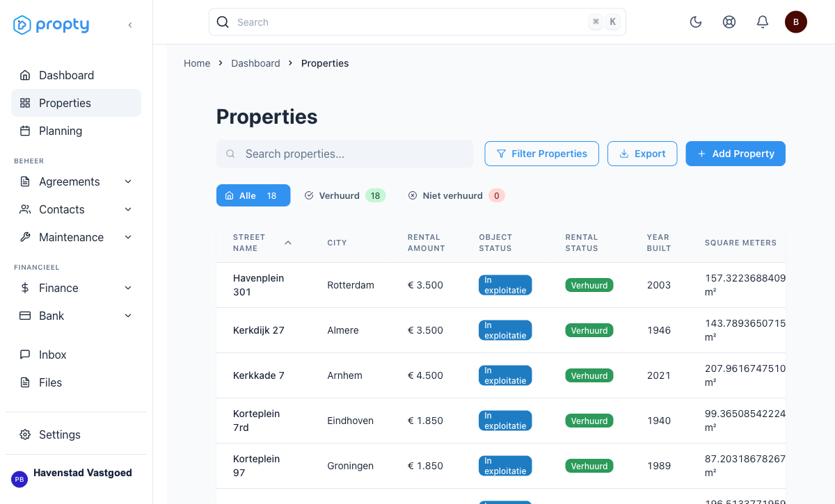Click the Home breadcrumb link
835x504 pixels.
[x=197, y=63]
